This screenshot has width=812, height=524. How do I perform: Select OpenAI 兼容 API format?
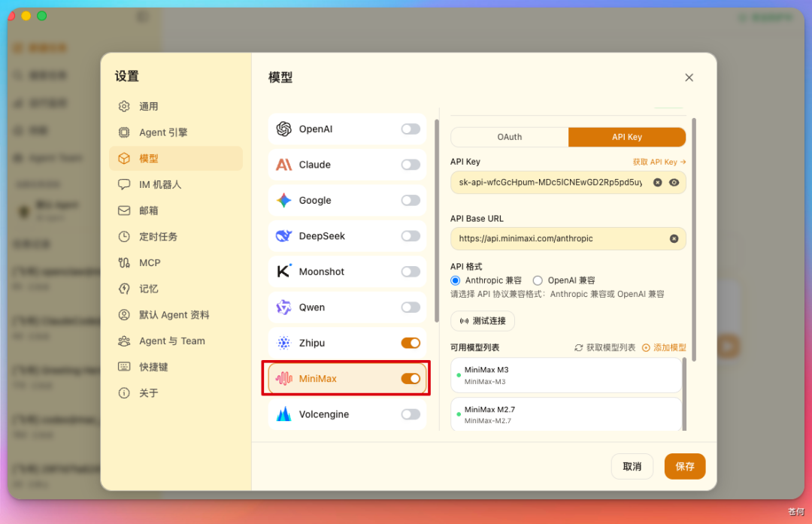[x=538, y=280]
